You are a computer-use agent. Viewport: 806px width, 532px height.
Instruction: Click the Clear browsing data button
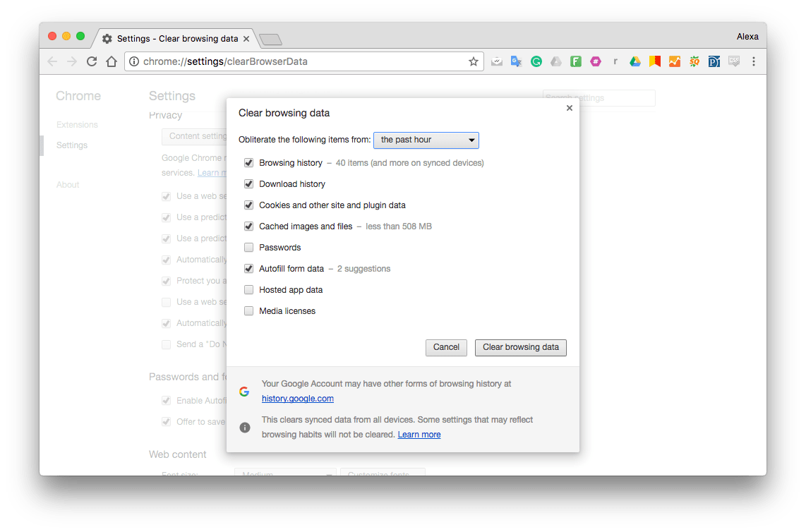click(521, 347)
